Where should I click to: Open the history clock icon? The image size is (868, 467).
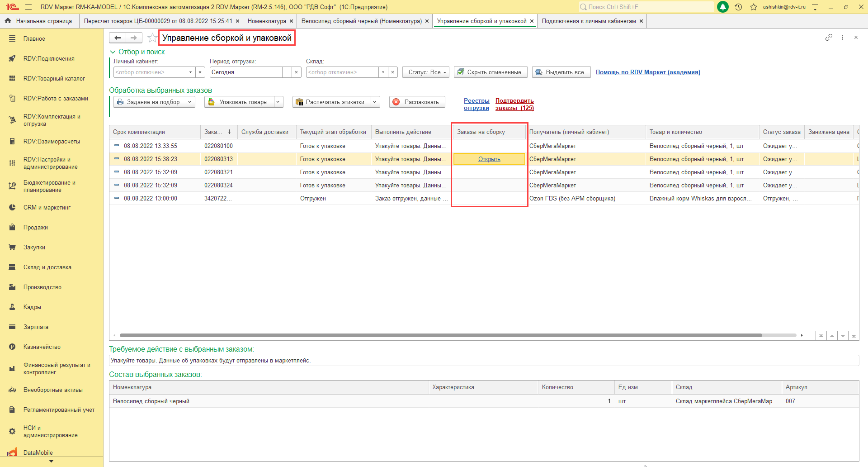(738, 7)
